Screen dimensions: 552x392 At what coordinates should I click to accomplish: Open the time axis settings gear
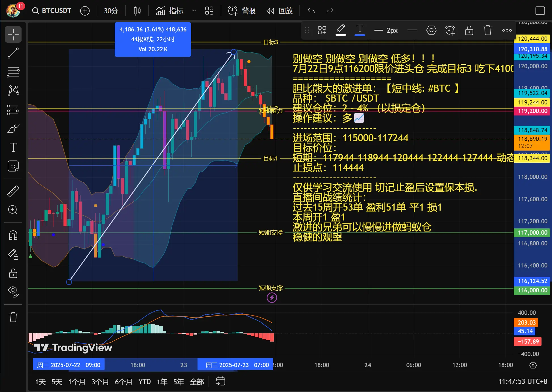coord(533,365)
